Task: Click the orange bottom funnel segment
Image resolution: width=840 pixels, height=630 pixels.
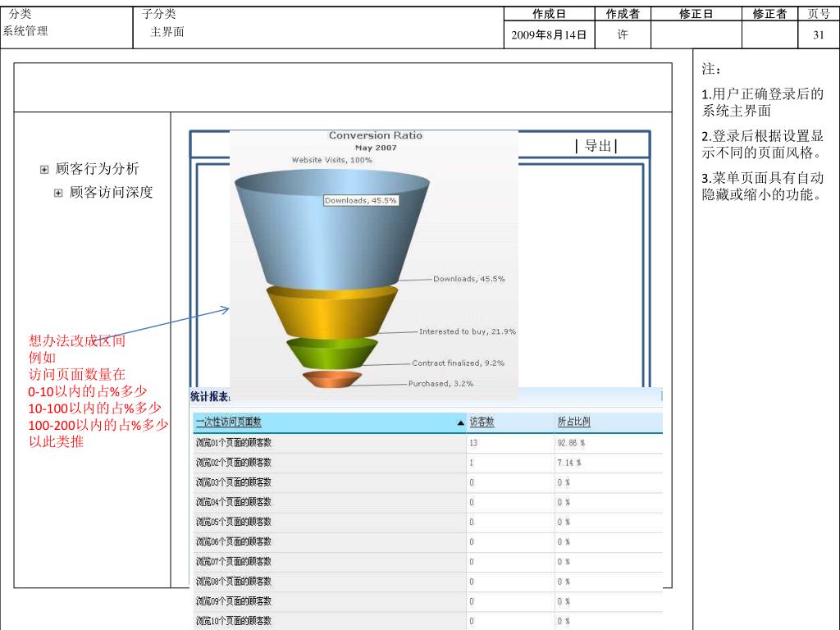Action: coord(332,379)
